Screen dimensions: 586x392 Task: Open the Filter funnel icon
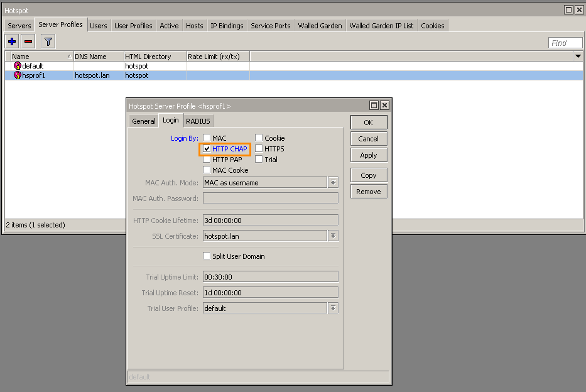click(x=48, y=42)
